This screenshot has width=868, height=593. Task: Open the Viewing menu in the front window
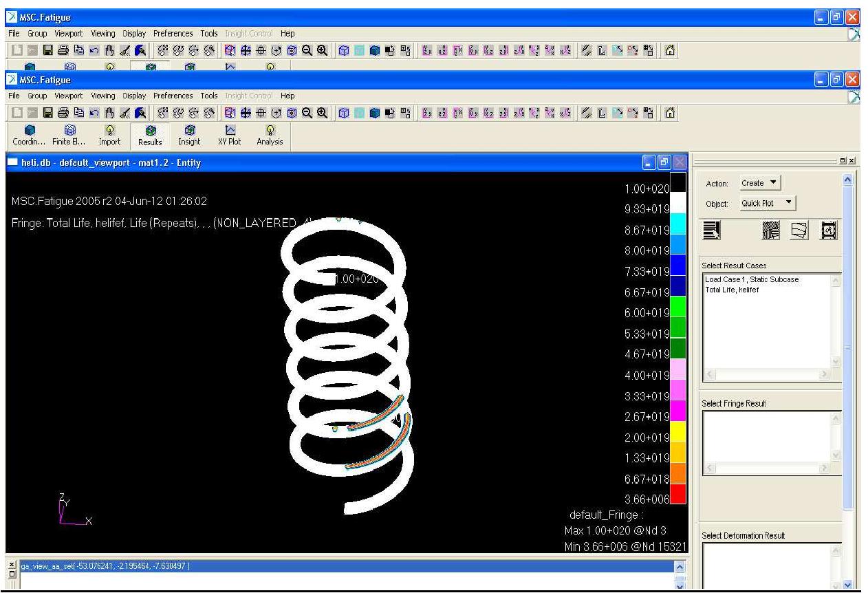(x=103, y=96)
